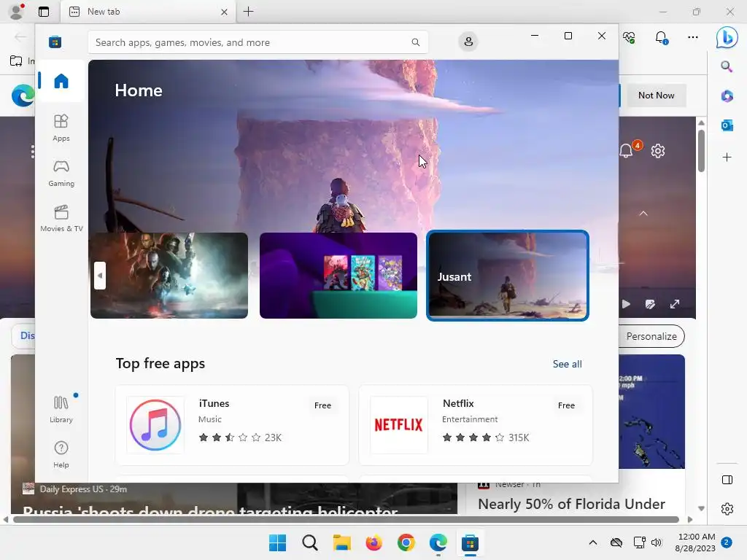The image size is (747, 560).
Task: Open Microsoft 365 icon in Edge sidebar
Action: (727, 96)
